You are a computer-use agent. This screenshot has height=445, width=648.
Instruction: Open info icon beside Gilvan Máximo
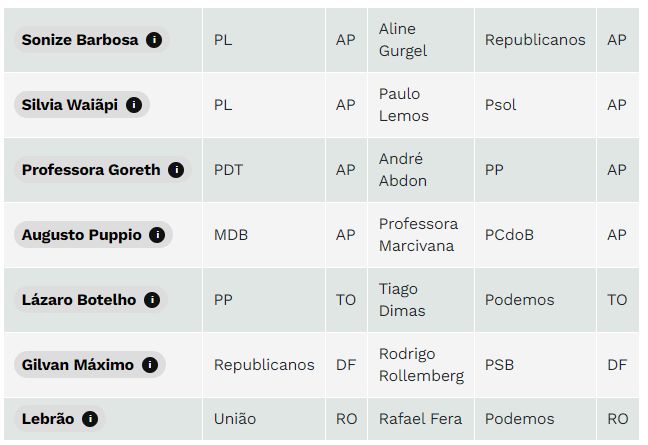150,365
